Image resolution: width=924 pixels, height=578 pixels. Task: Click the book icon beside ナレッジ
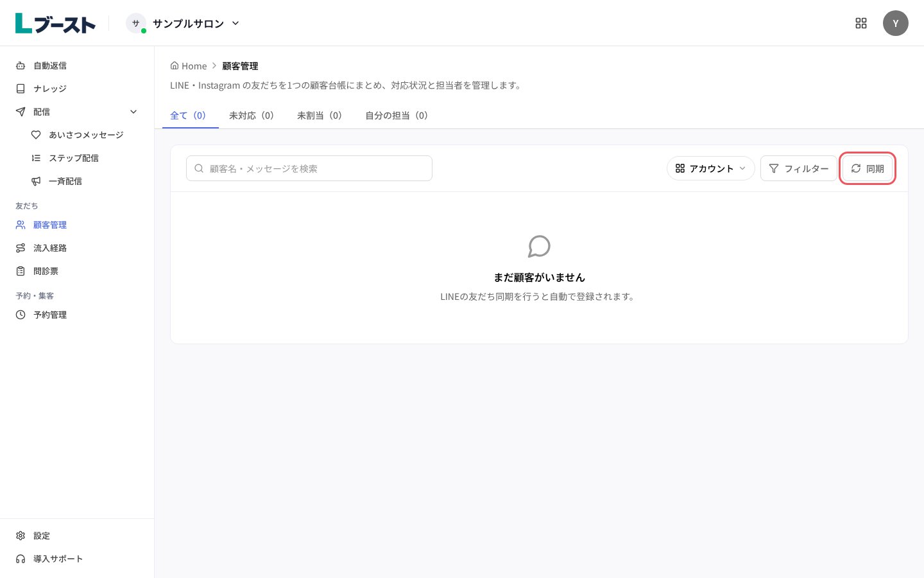tap(21, 89)
